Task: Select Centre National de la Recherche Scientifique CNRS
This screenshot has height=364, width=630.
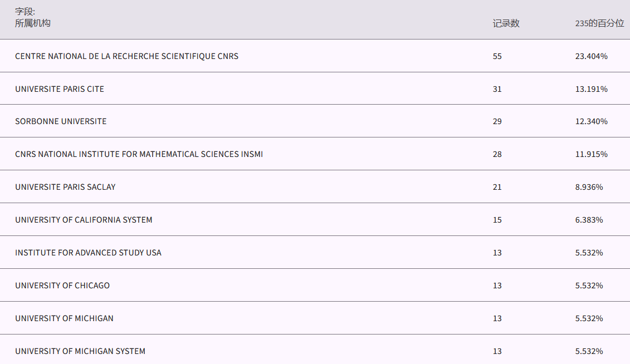Action: coord(126,56)
